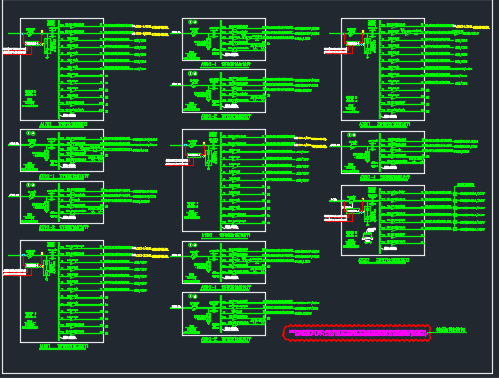Pick the red wavy revision cloud outline
Screen dimensions: 499x378
357,333
